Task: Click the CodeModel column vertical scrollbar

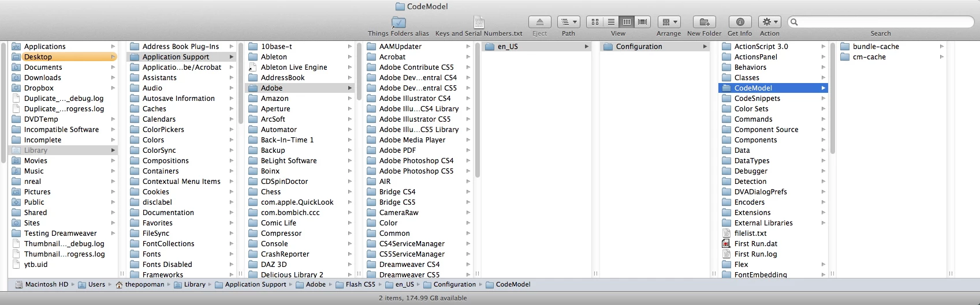Action: 832,98
